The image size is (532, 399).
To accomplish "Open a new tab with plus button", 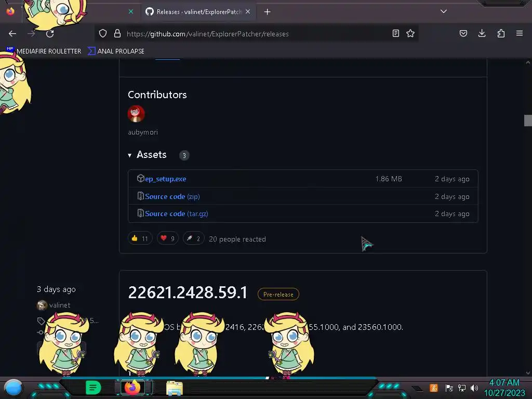I will click(x=268, y=12).
